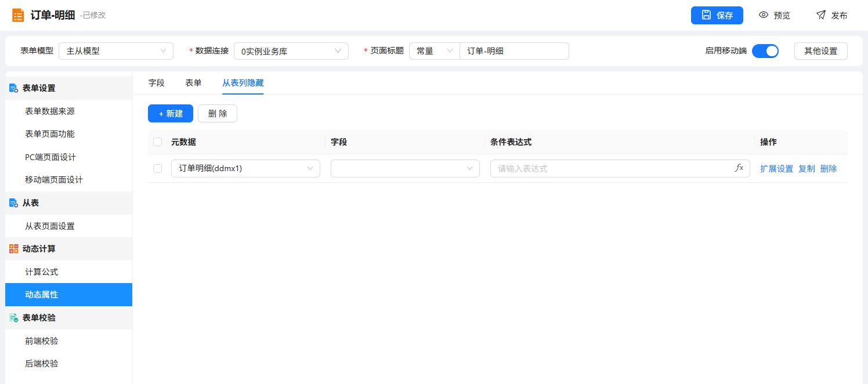
Task: Open the 数据连接 0实例业务库 dropdown
Action: coord(291,51)
